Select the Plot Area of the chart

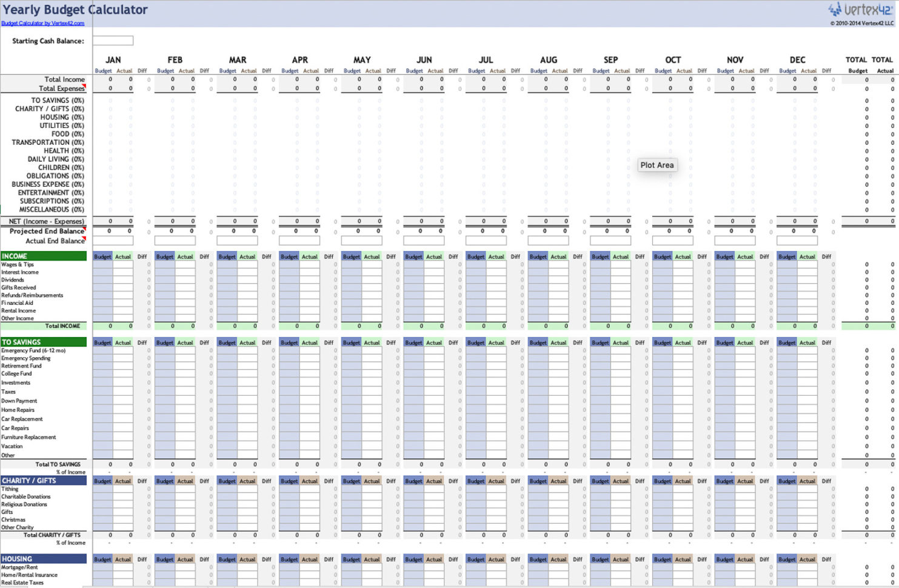click(657, 165)
